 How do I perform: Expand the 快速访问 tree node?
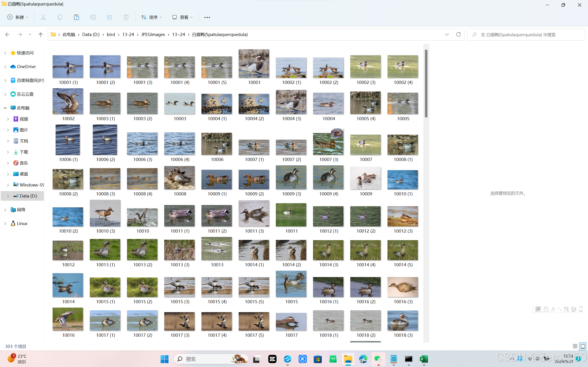(x=5, y=53)
